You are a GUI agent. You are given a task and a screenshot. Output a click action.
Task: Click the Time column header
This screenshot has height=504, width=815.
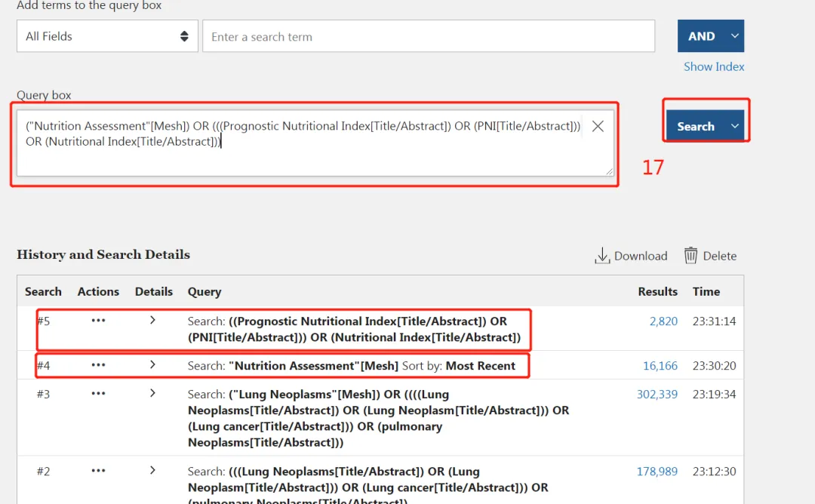click(706, 291)
